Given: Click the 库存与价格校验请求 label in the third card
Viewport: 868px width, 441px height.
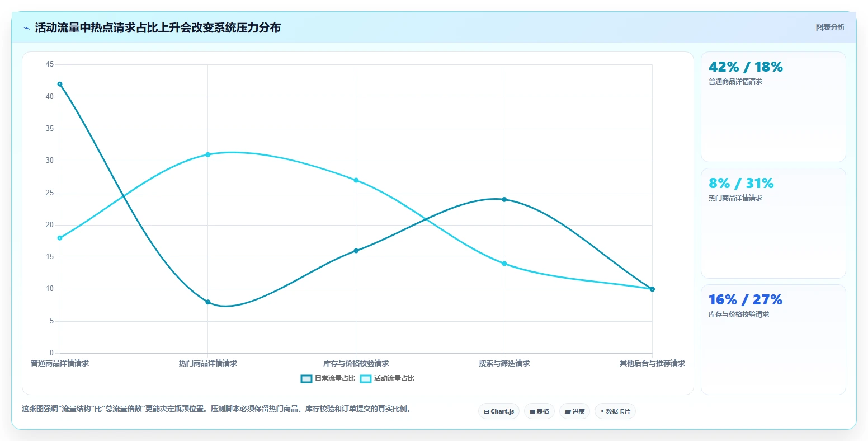Looking at the screenshot, I should (739, 315).
